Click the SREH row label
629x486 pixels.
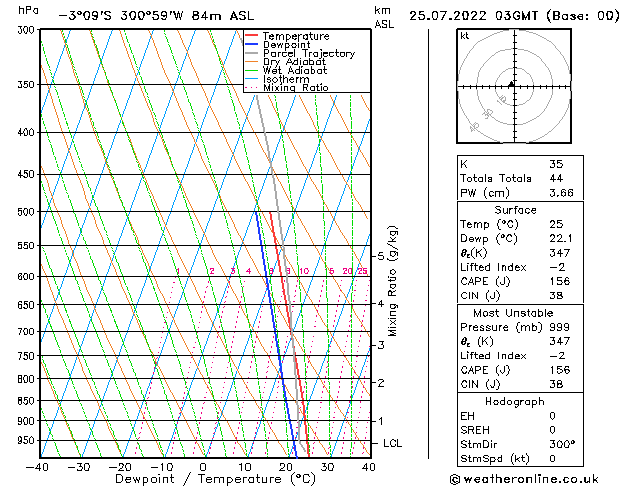click(475, 430)
